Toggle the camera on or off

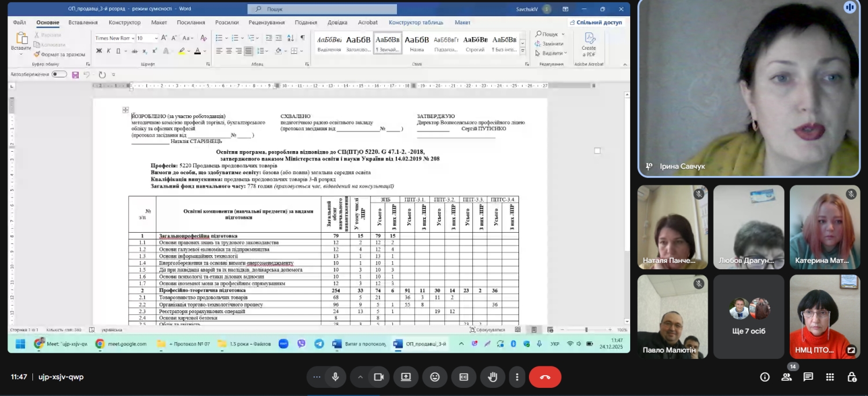[x=379, y=377]
